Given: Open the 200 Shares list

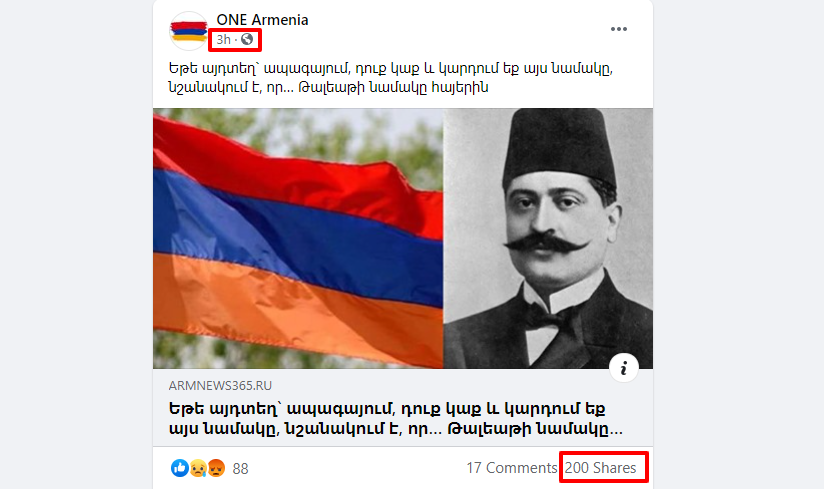Looking at the screenshot, I should click(600, 467).
